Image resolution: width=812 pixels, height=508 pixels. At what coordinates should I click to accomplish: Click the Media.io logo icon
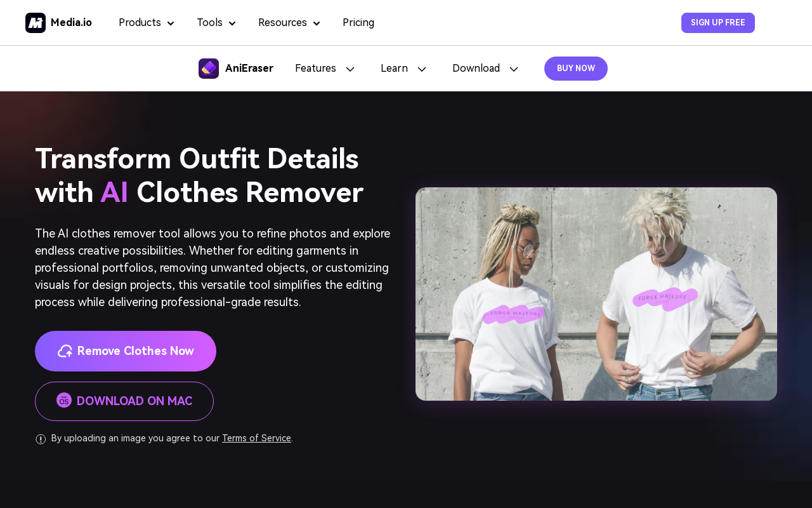36,23
